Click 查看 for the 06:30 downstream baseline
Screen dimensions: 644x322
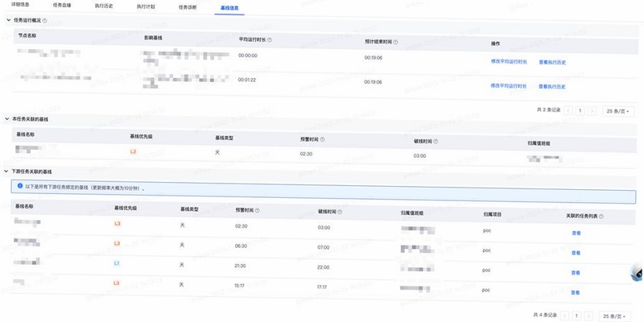click(576, 253)
